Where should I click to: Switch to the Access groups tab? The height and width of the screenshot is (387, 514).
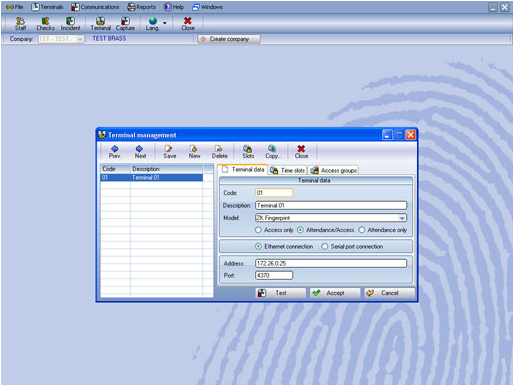tap(333, 170)
